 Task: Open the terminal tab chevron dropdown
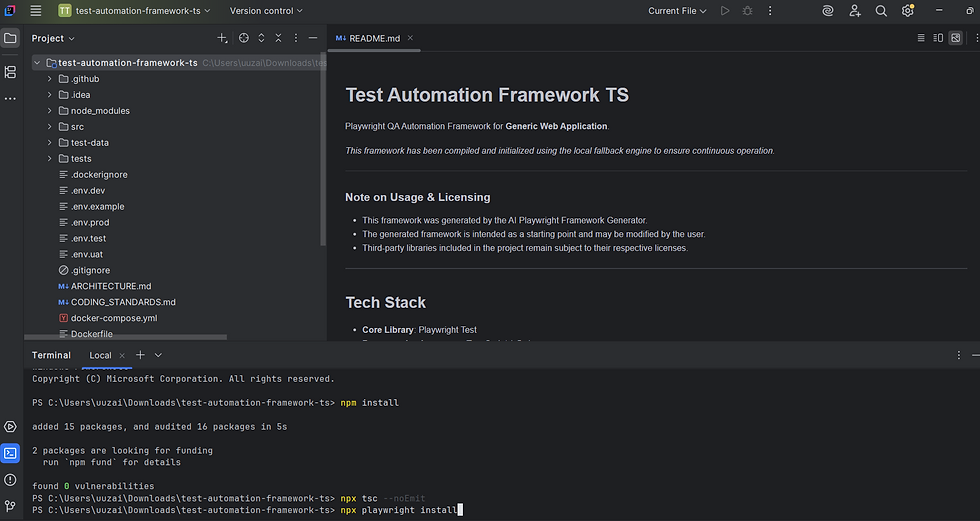(x=158, y=355)
